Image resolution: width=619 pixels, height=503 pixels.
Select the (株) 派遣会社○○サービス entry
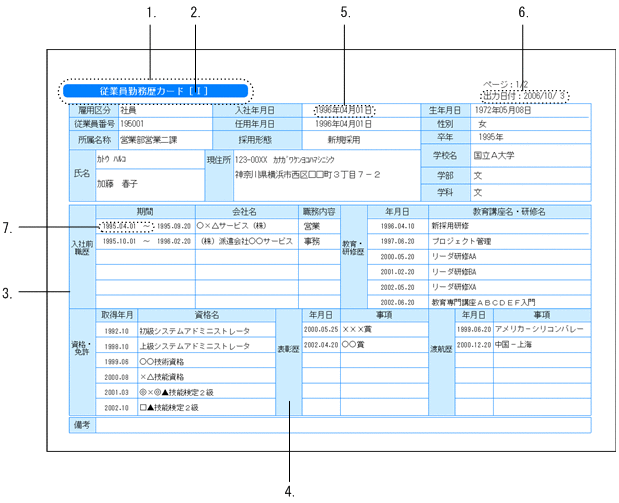(246, 241)
